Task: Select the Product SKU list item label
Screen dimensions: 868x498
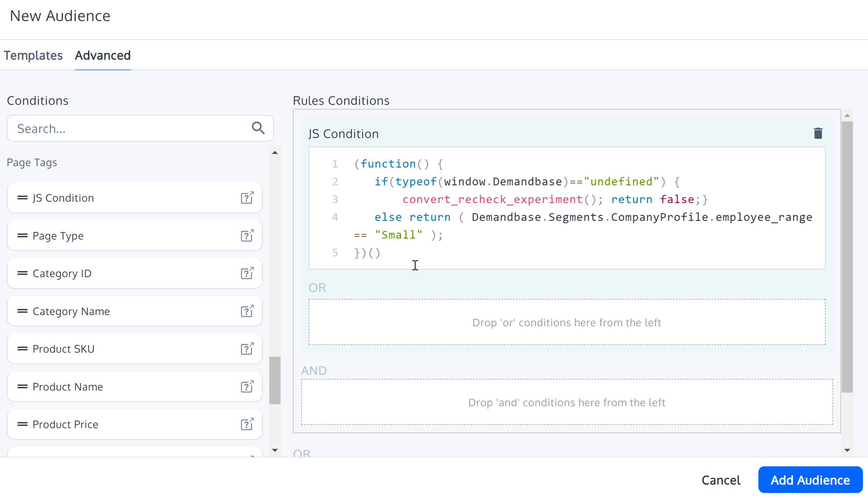Action: pos(63,349)
